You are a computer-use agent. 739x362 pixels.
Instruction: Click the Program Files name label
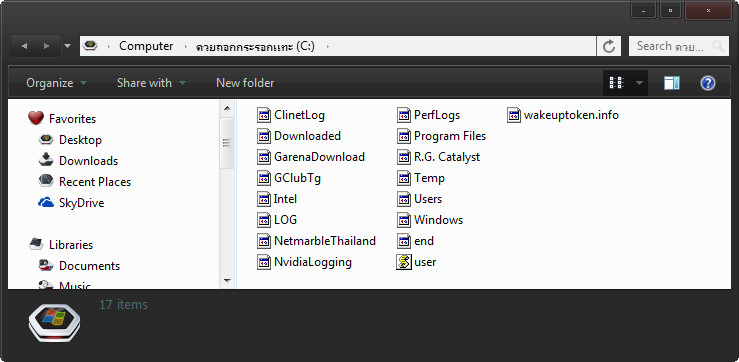point(450,136)
